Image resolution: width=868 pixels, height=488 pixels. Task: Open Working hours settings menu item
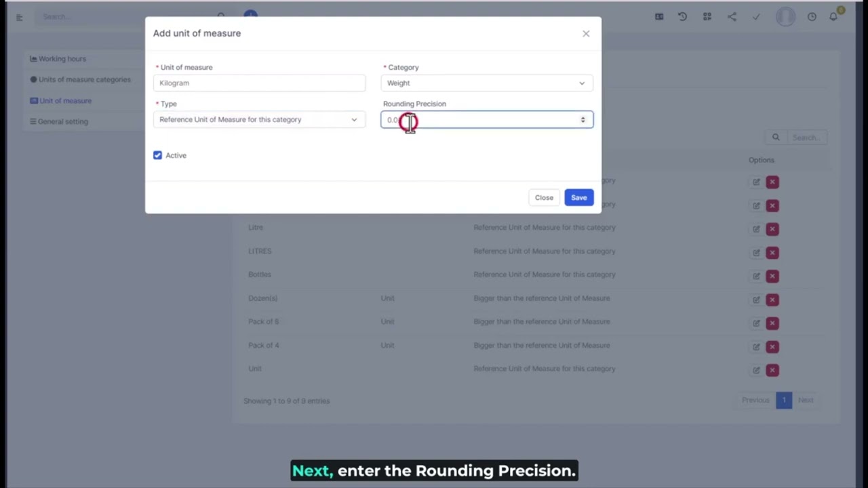(62, 59)
